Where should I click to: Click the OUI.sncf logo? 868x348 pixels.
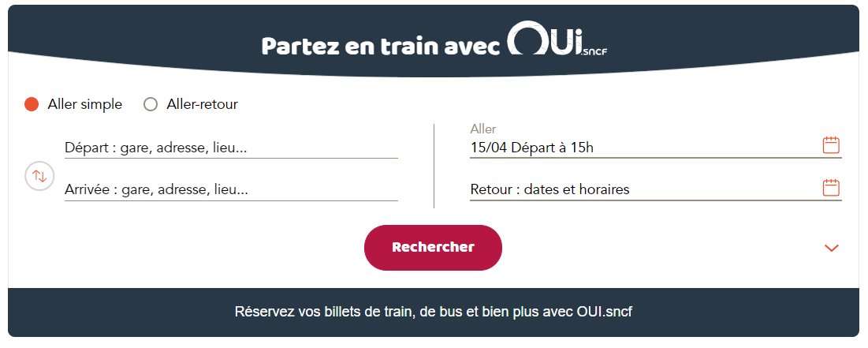(x=557, y=38)
